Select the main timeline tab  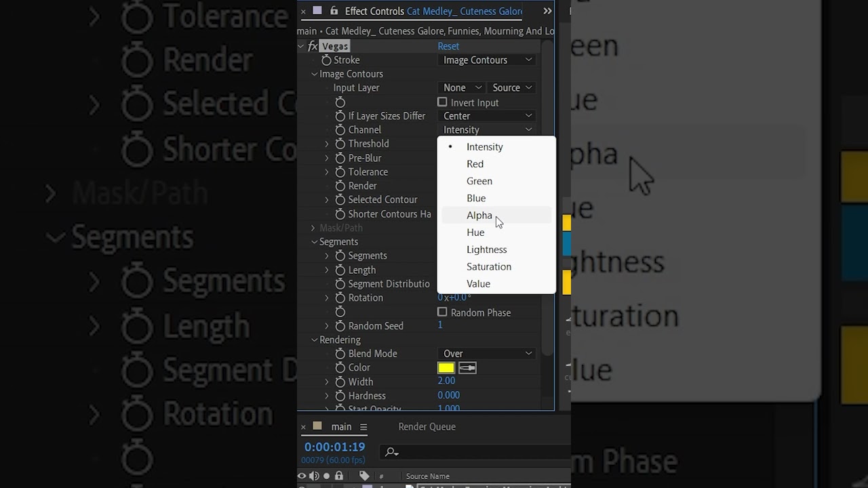click(x=341, y=427)
